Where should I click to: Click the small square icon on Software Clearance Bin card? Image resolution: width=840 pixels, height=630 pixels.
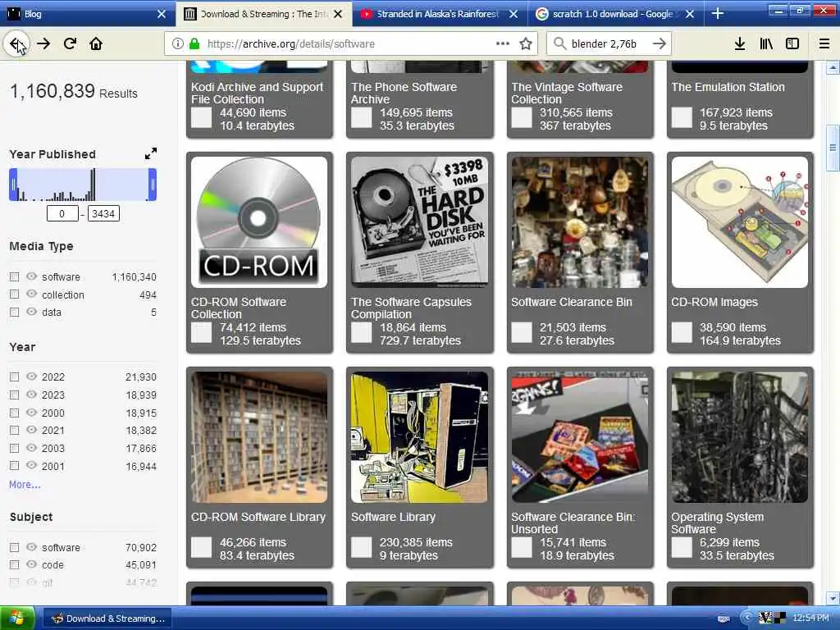521,333
